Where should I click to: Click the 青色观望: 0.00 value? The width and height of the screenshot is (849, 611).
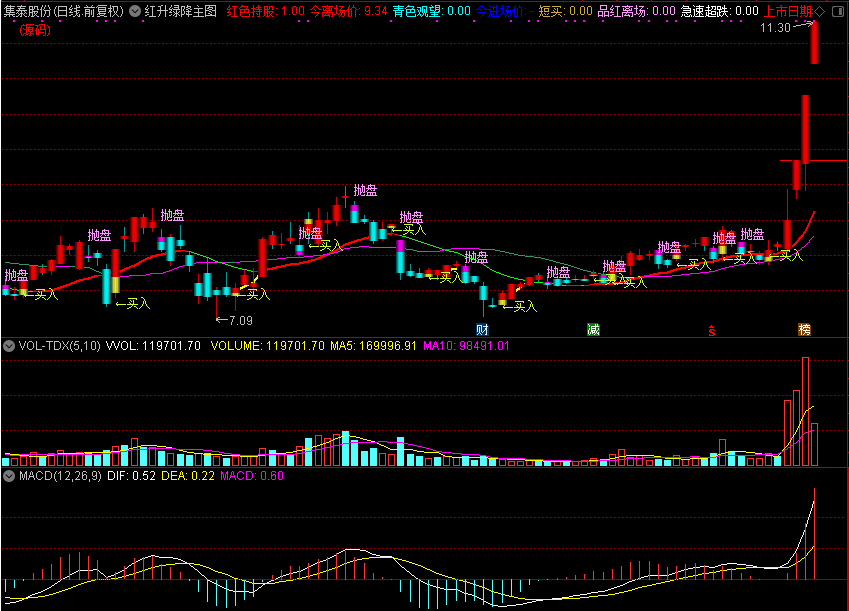pos(432,11)
